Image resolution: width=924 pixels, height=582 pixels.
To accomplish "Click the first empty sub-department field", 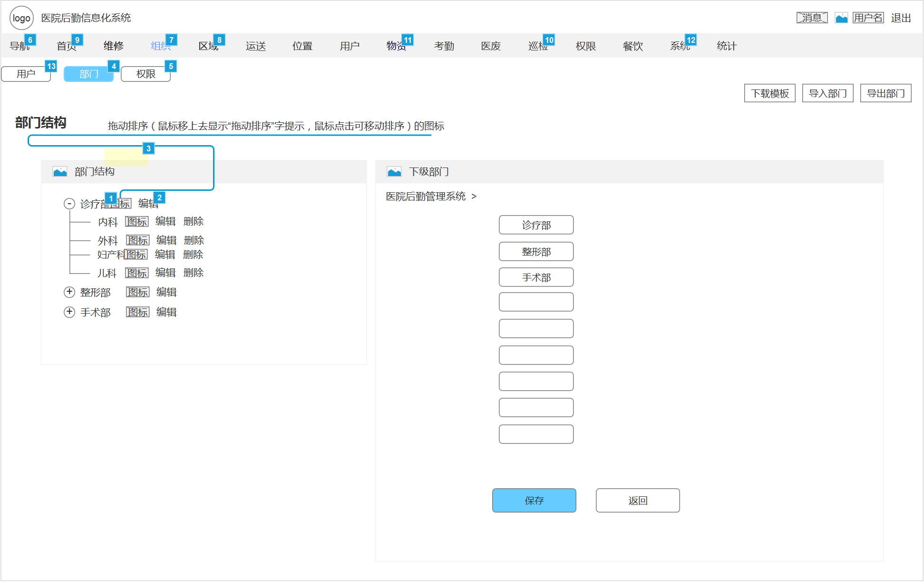I will 536,302.
